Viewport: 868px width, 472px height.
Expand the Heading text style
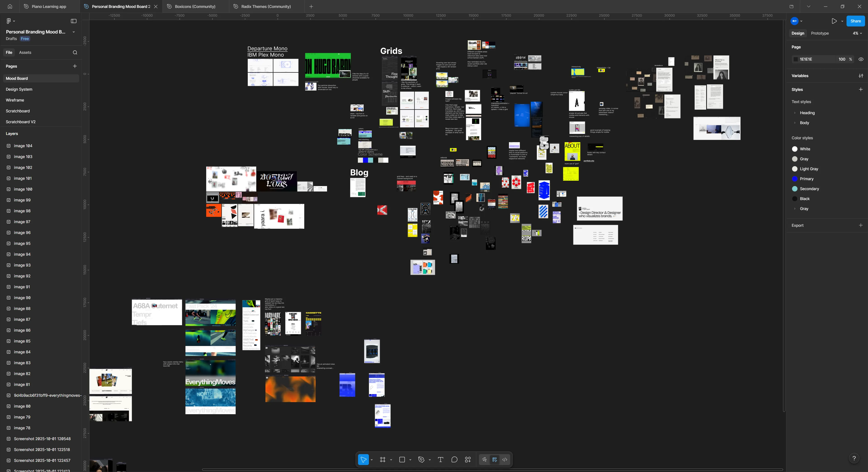point(795,113)
